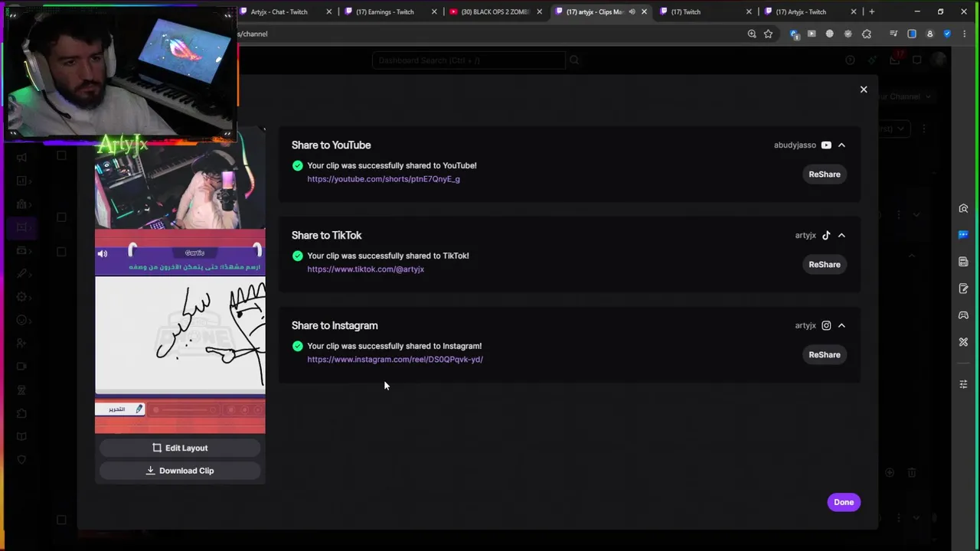This screenshot has width=980, height=551.
Task: Collapse the Share to TikTok section
Action: 841,236
